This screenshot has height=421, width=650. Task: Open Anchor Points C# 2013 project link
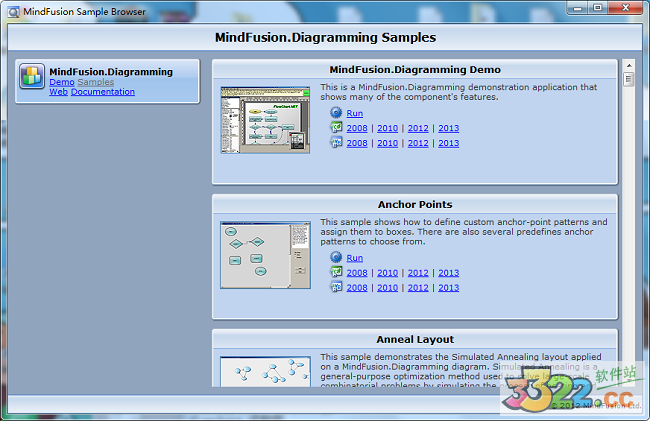point(449,273)
